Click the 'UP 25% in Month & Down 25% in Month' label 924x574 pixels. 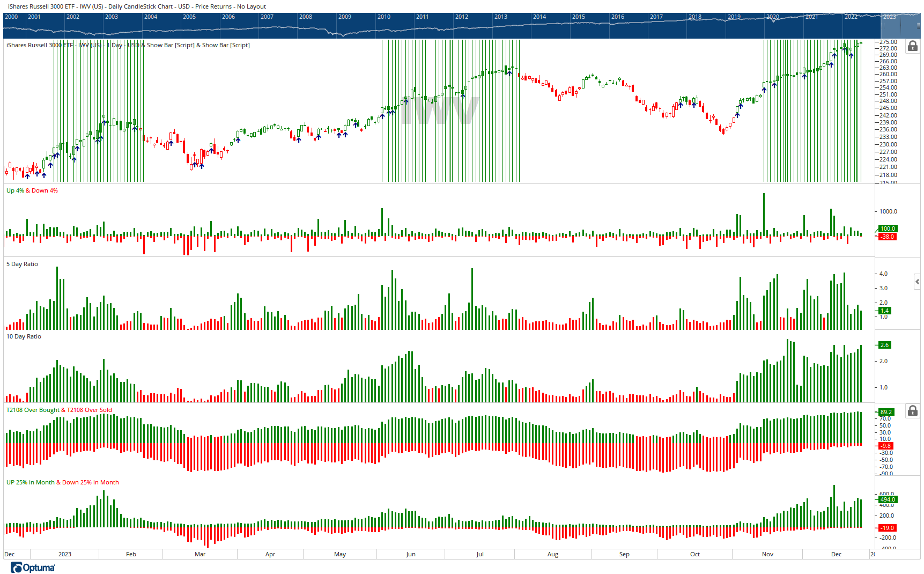coord(62,482)
